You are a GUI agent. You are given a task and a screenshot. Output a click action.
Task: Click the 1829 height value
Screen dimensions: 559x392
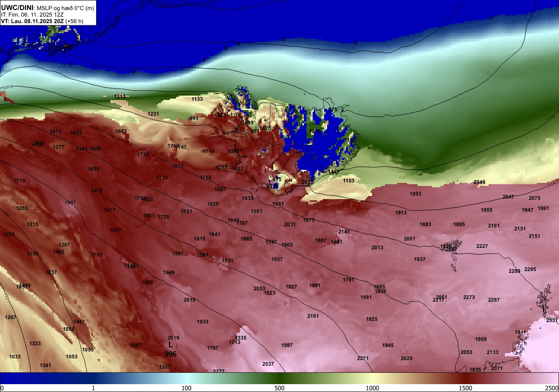coord(213,204)
